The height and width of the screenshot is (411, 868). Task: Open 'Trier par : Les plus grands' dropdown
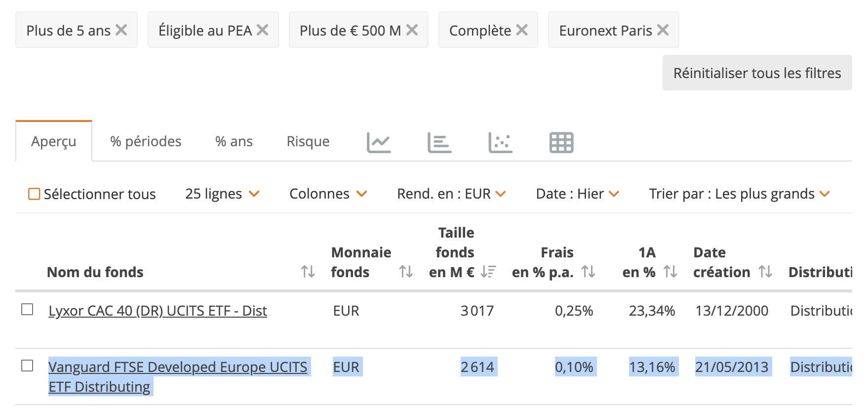[x=739, y=194]
